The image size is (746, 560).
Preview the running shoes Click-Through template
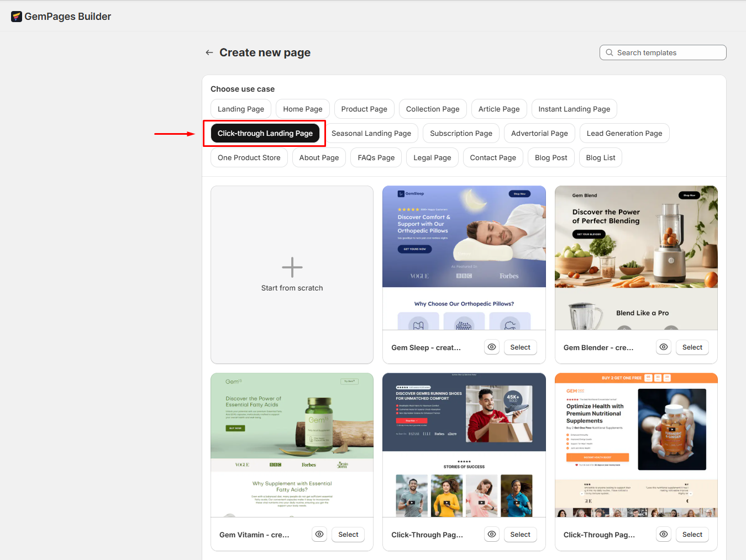pos(491,534)
